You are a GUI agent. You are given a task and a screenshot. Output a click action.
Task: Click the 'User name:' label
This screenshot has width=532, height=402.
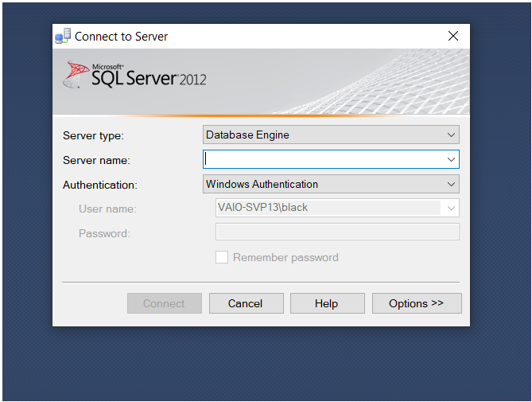pyautogui.click(x=107, y=209)
